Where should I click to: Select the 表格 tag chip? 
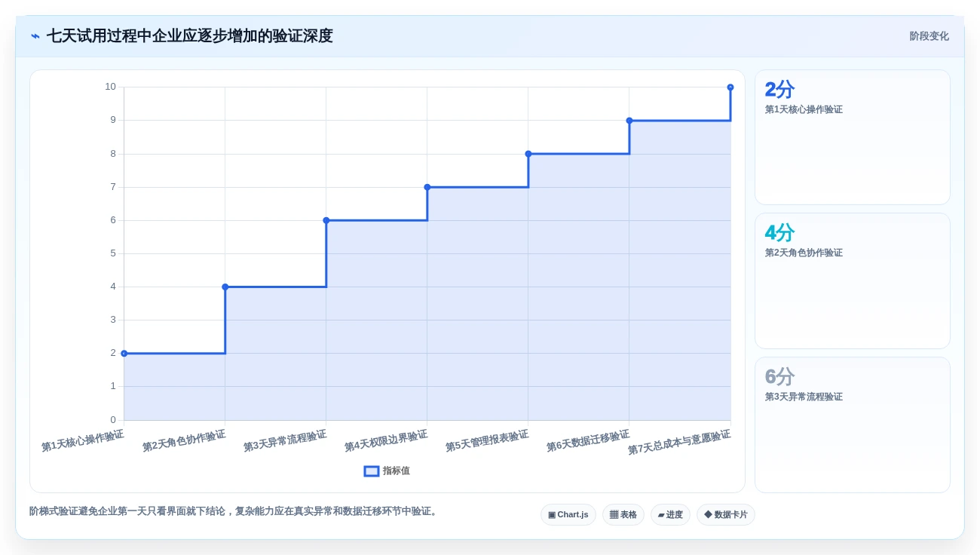pyautogui.click(x=623, y=514)
